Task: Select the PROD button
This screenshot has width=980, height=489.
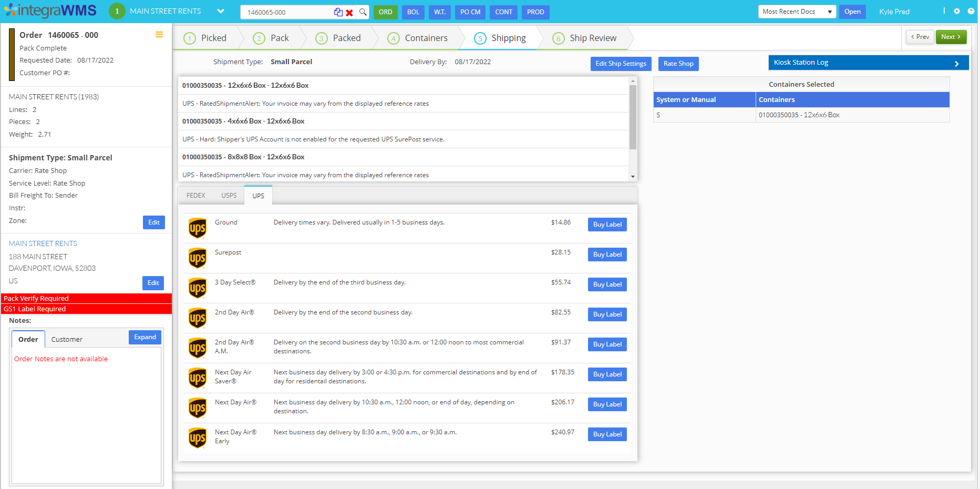Action: click(535, 12)
